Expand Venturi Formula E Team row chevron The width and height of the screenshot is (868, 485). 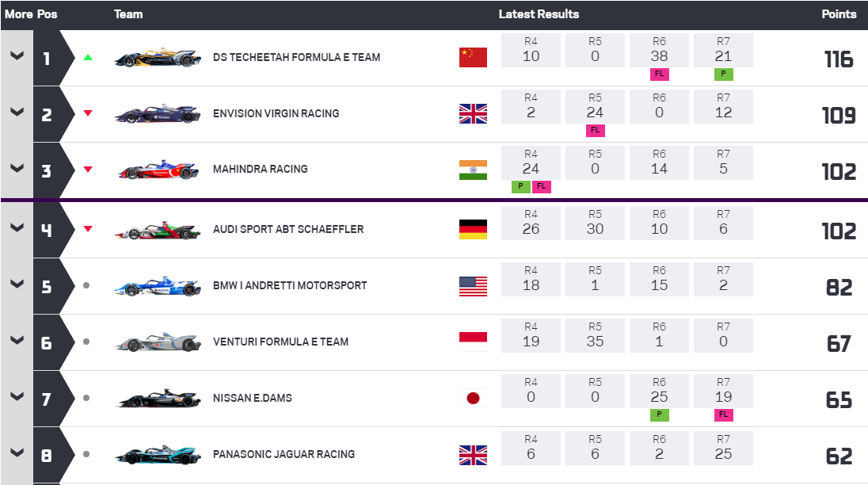point(17,341)
